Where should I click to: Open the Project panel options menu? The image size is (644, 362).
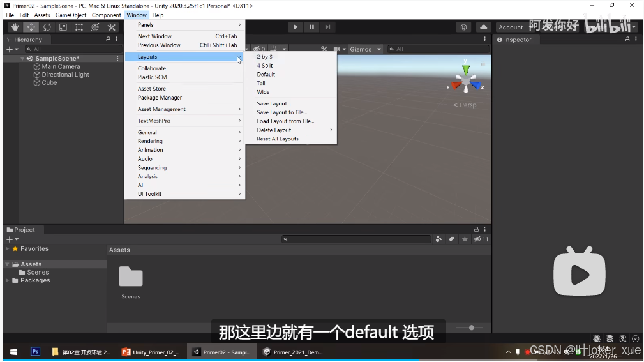coord(485,229)
